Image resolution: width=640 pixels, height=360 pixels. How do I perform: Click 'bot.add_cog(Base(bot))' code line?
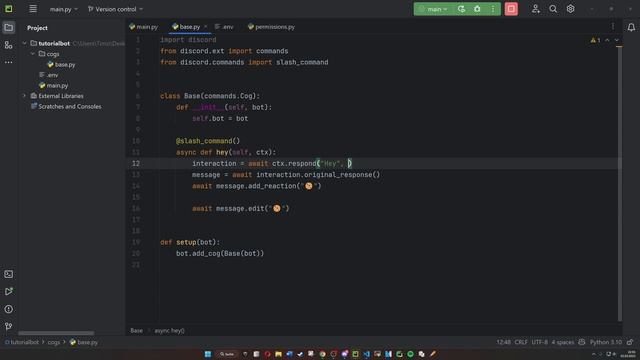point(220,253)
